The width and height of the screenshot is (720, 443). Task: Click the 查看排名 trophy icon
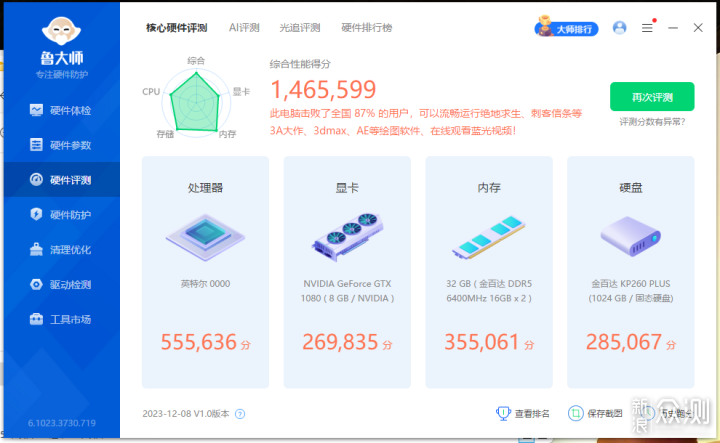[x=503, y=413]
